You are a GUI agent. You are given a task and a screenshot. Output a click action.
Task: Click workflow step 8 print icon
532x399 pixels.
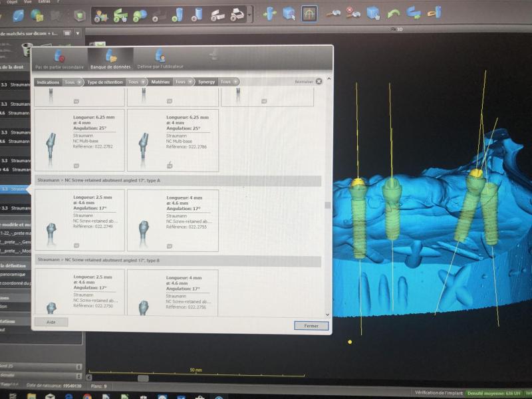tap(237, 15)
